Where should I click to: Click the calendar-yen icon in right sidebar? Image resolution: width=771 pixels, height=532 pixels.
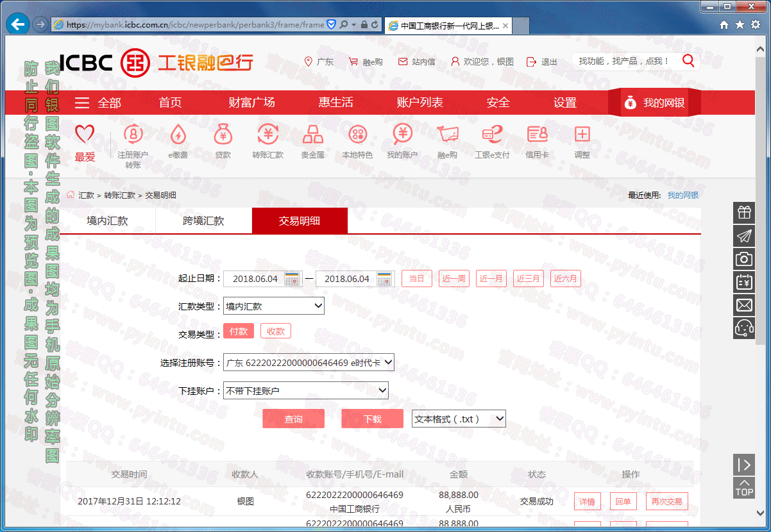click(x=744, y=282)
